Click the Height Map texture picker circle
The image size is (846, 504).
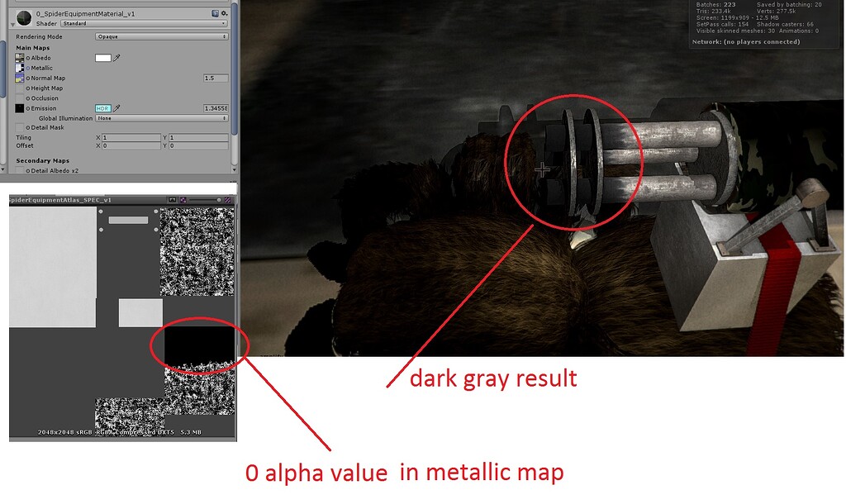click(x=30, y=88)
